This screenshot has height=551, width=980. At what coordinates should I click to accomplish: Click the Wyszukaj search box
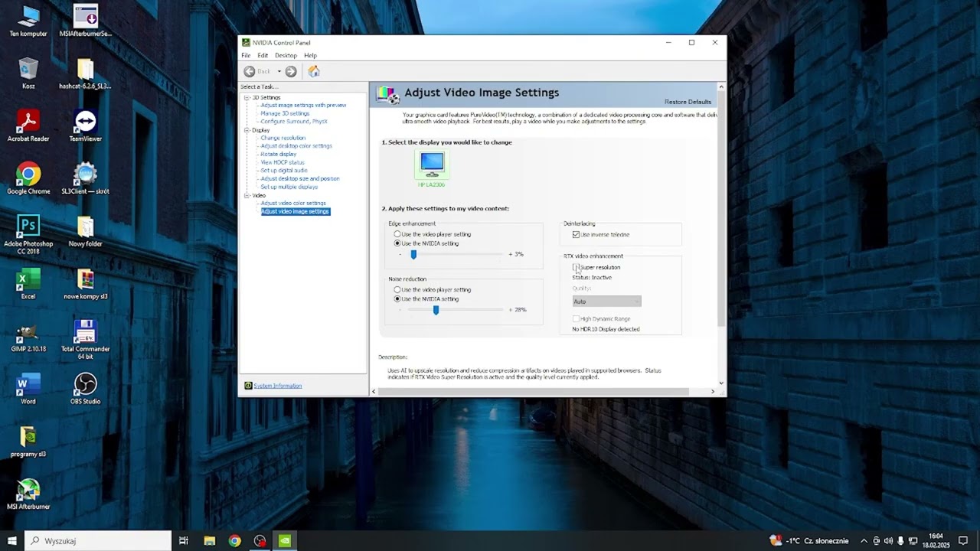pyautogui.click(x=98, y=540)
